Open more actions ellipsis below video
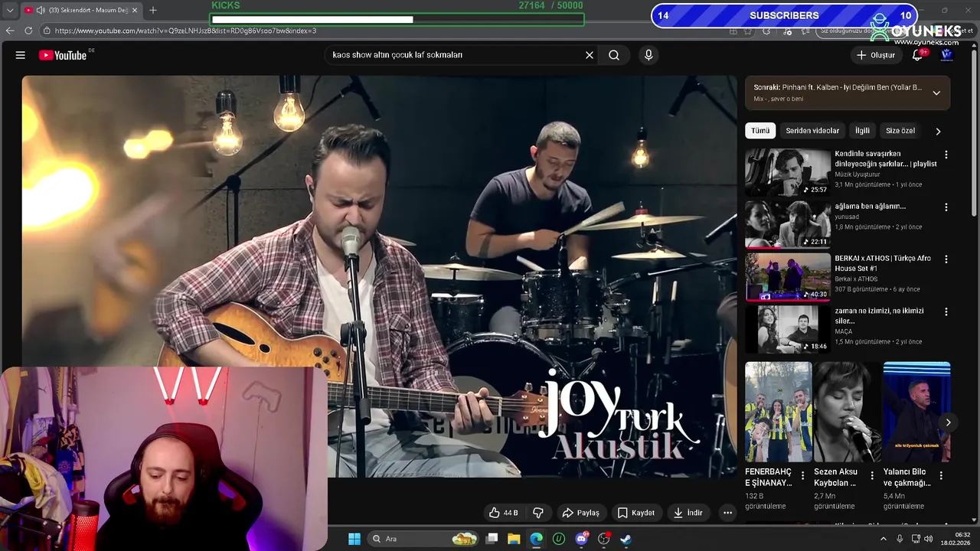Viewport: 980px width, 551px height. [727, 513]
